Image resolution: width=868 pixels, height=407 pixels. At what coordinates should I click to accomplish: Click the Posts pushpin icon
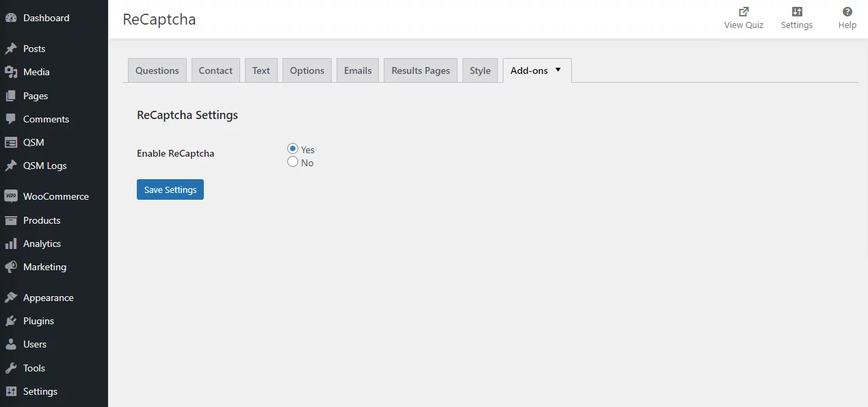[x=11, y=49]
